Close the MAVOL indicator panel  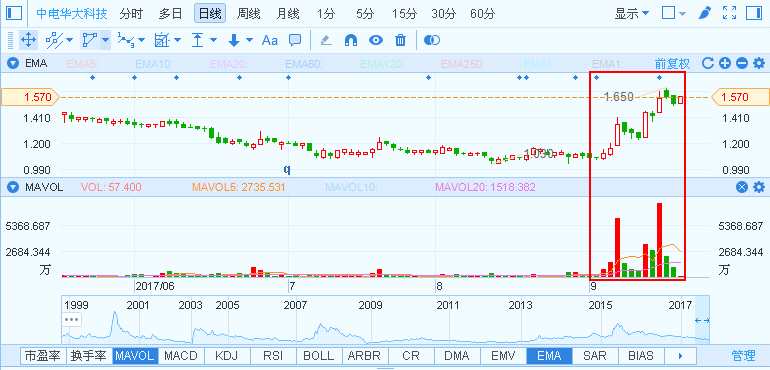tap(742, 187)
